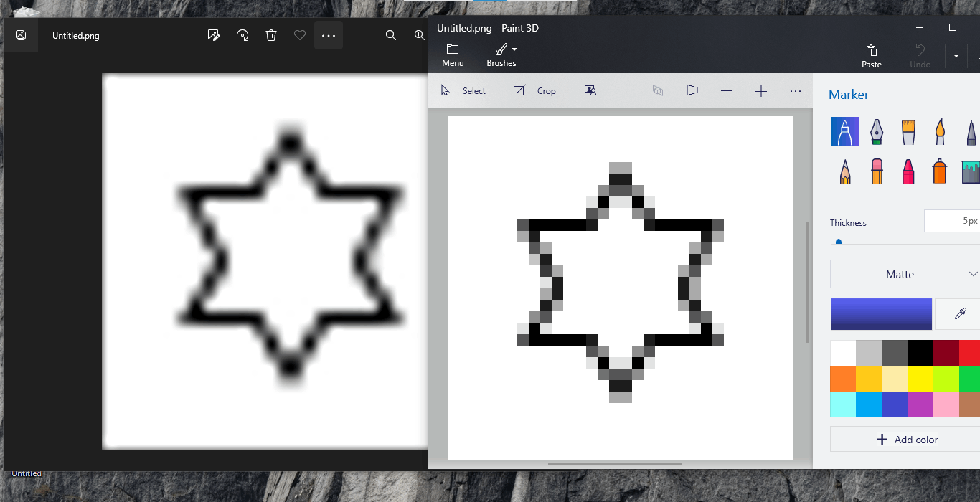The height and width of the screenshot is (502, 980).
Task: Adjust the Thickness slider handle
Action: (x=838, y=242)
